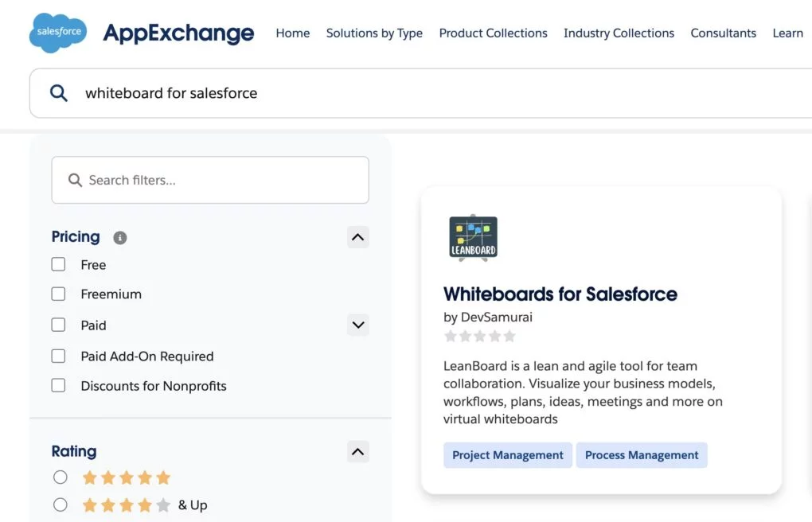The width and height of the screenshot is (812, 522).
Task: Click magnifier icon in Search filters box
Action: pyautogui.click(x=75, y=180)
